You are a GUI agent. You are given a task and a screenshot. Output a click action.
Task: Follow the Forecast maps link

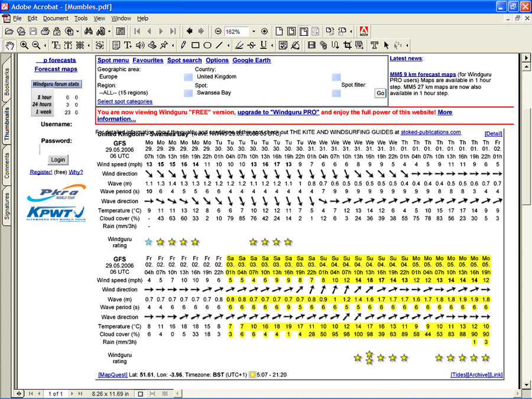click(x=56, y=69)
